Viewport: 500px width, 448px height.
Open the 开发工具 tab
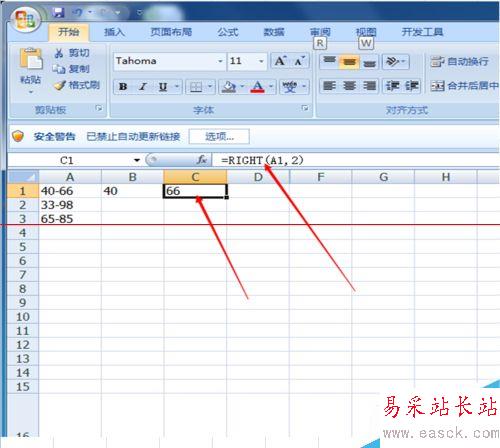422,32
